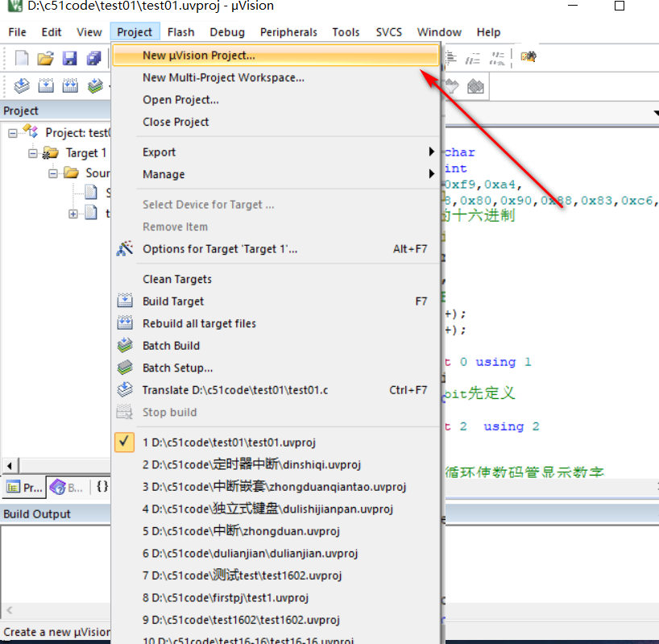Click the Batch Build toolbar icon
This screenshot has width=659, height=644.
[x=95, y=86]
